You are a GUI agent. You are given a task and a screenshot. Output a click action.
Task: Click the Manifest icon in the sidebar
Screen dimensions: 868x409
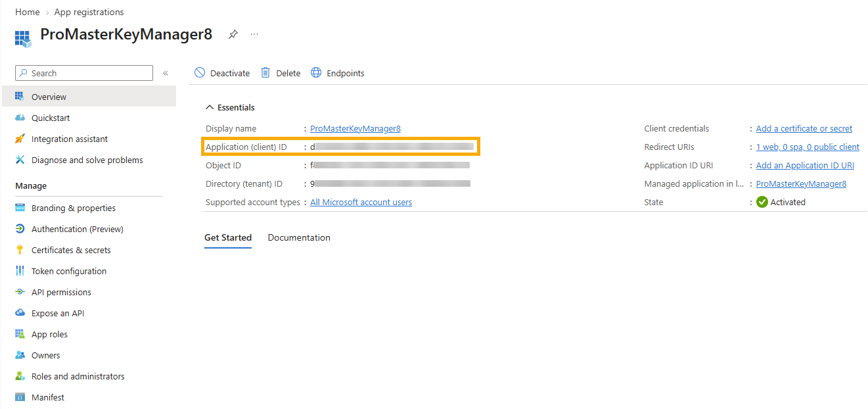[x=20, y=397]
